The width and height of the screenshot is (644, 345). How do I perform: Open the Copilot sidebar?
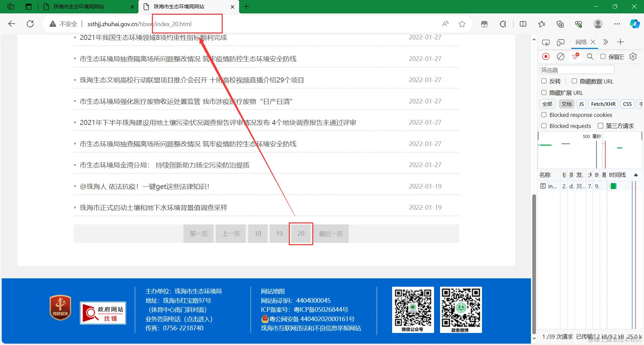point(635,24)
